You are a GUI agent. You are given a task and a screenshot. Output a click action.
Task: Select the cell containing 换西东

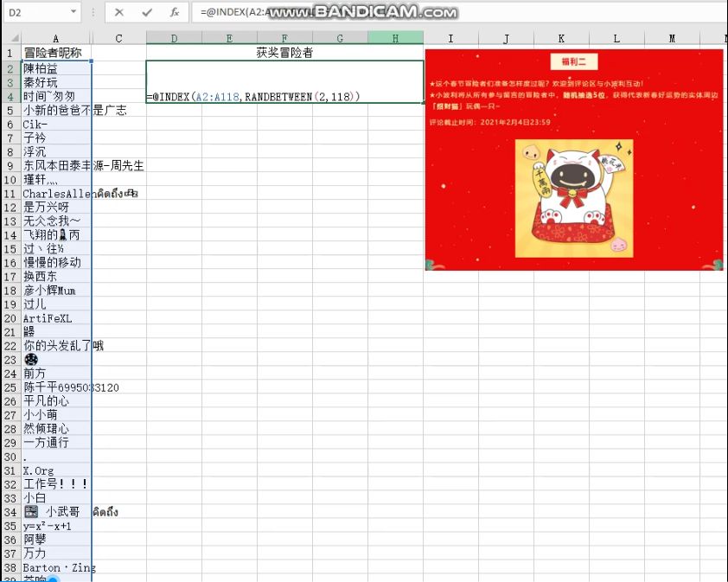(55, 277)
